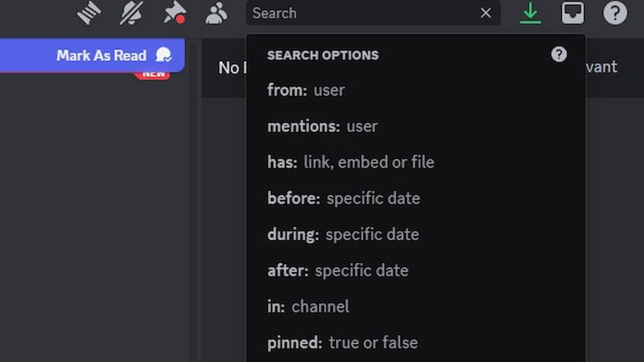Open the Threads icon in header
The width and height of the screenshot is (644, 362).
pos(89,13)
